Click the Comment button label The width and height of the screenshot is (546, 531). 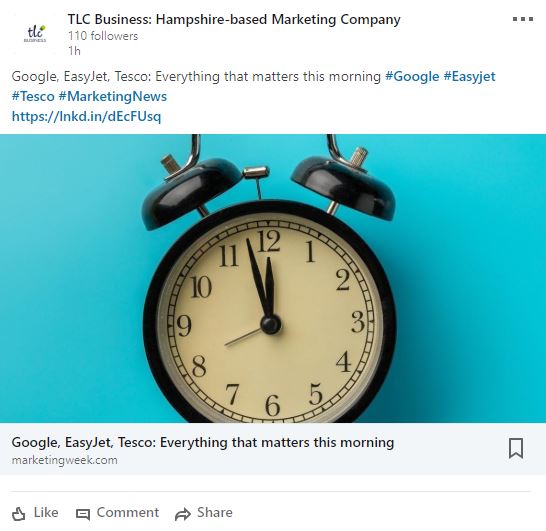click(127, 512)
